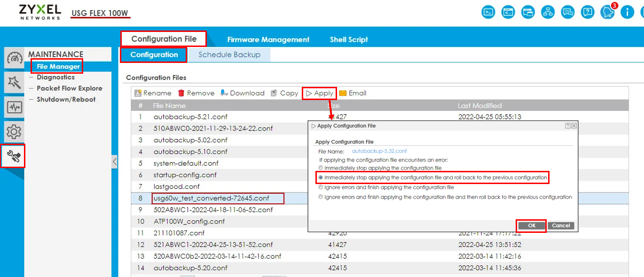Click the Zyxel Networks logo
Viewport: 644px width, 277px height.
point(40,12)
